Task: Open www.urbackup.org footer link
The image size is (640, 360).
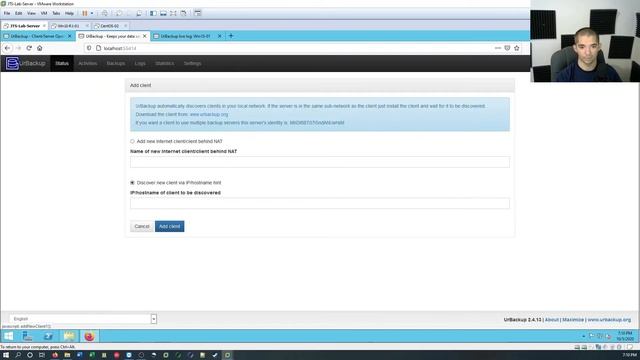Action: click(609, 320)
